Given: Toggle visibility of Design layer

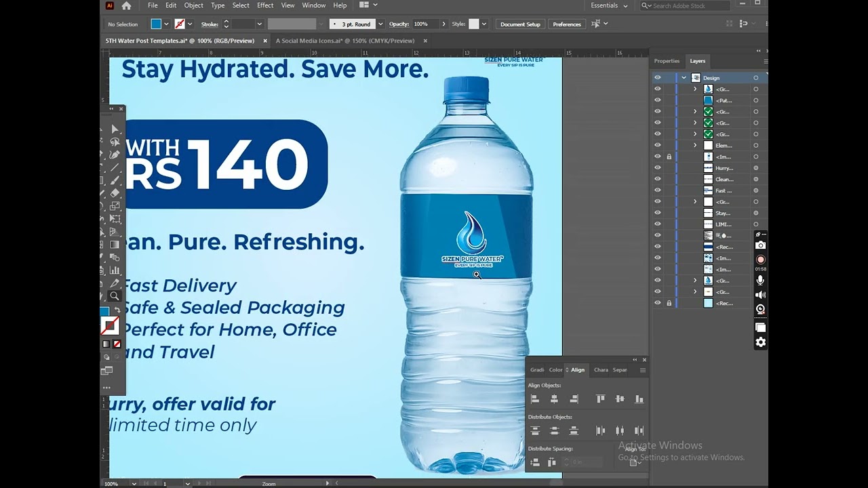Looking at the screenshot, I should coord(657,78).
